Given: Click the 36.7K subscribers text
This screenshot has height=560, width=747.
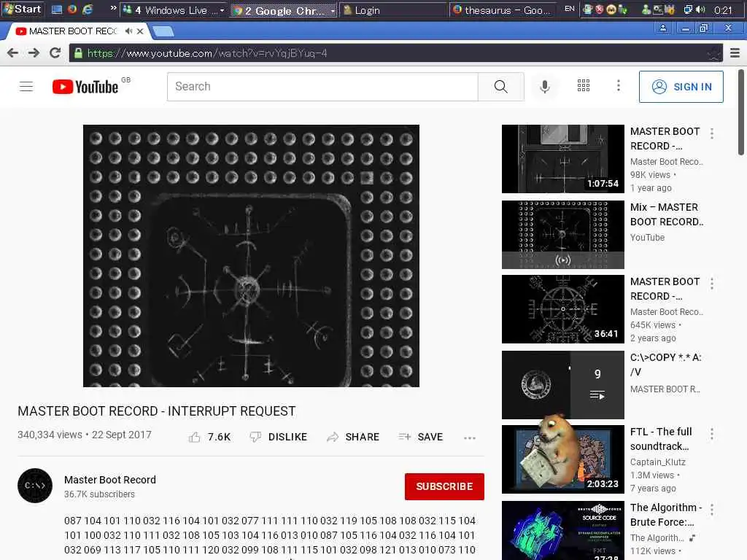Looking at the screenshot, I should [99, 494].
